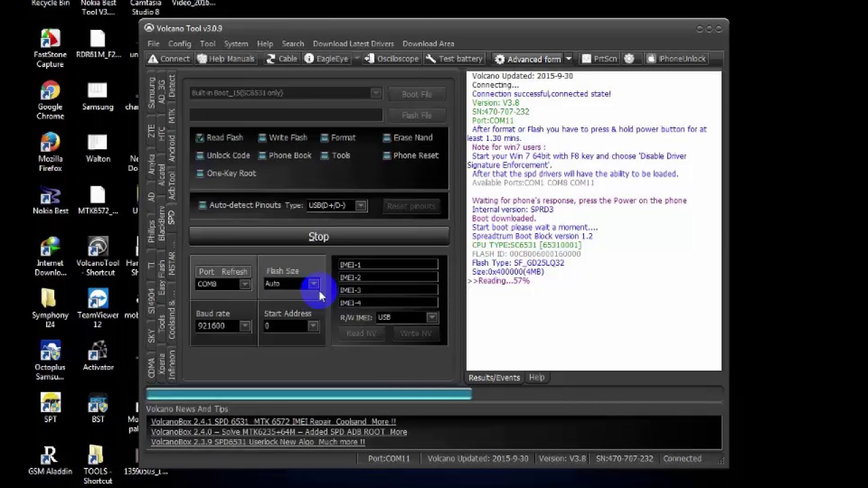Open Walton file on desktop
Screen dimensions: 868x488
click(98, 148)
